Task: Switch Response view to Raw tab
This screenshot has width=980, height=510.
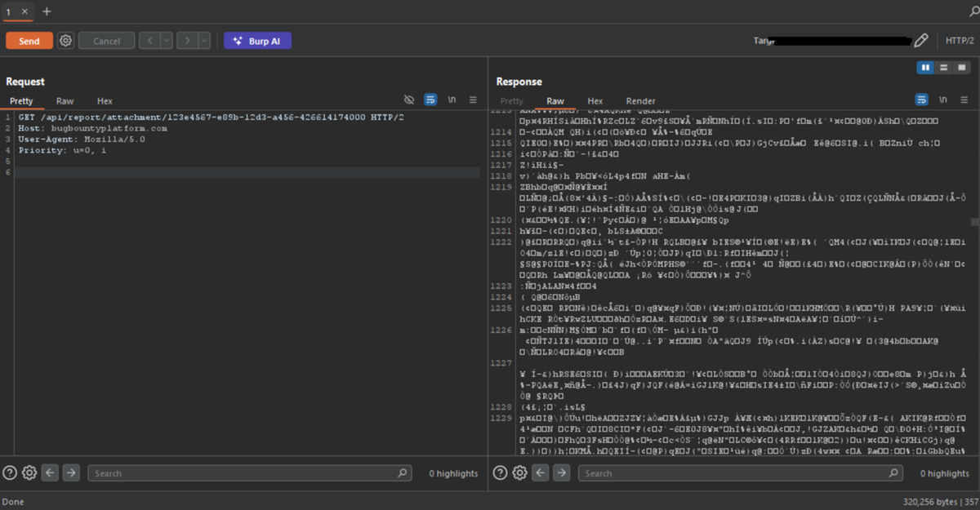Action: pos(555,101)
